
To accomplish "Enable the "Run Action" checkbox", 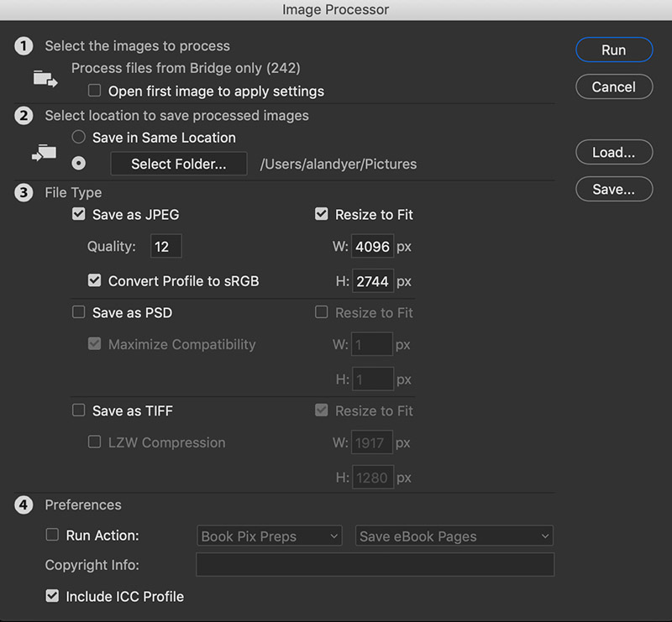I will coord(52,535).
